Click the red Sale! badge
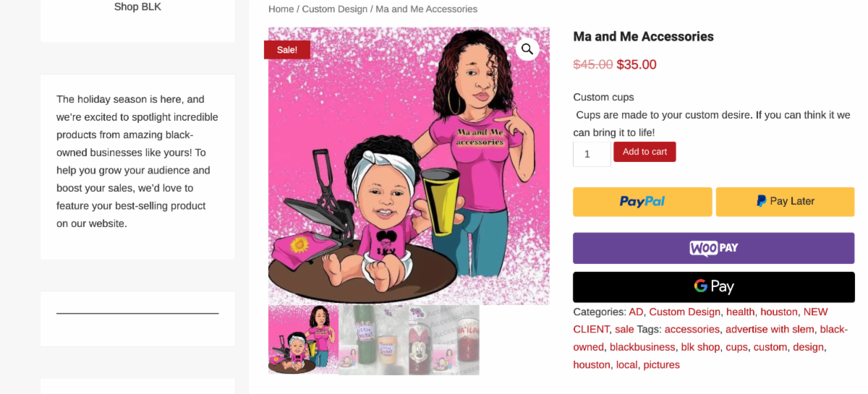The width and height of the screenshot is (868, 394). coord(287,49)
